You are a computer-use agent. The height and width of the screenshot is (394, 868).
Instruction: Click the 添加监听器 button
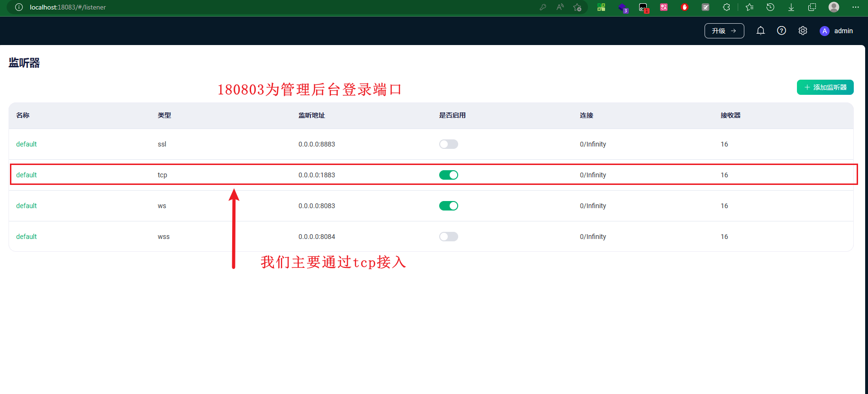tap(825, 87)
